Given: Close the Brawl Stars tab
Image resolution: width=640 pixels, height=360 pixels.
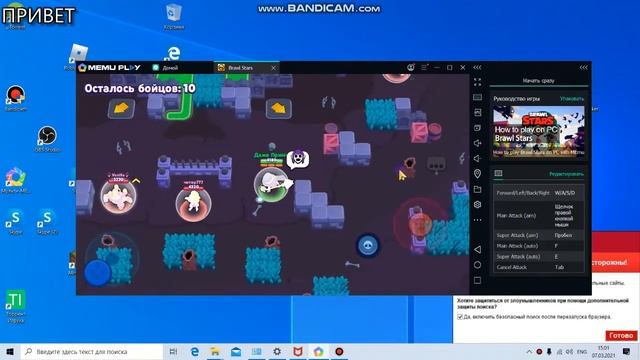Looking at the screenshot, I should click(273, 68).
